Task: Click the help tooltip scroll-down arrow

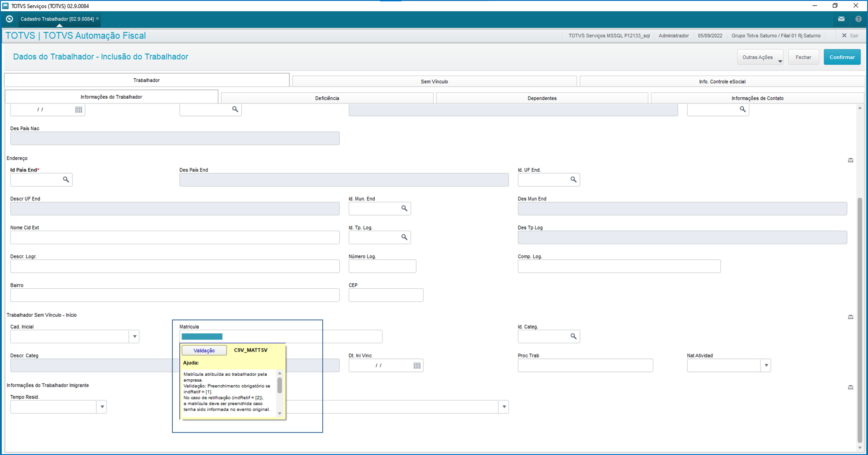Action: [x=280, y=413]
